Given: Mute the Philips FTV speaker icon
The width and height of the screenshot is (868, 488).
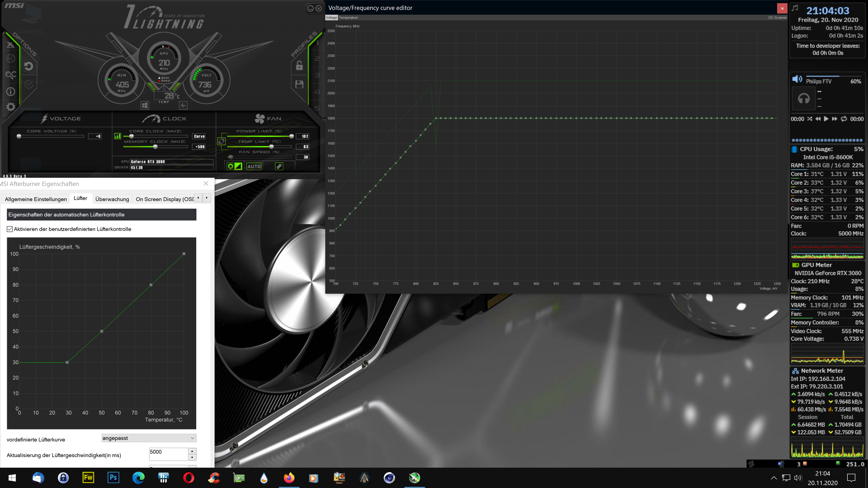Looking at the screenshot, I should click(797, 79).
